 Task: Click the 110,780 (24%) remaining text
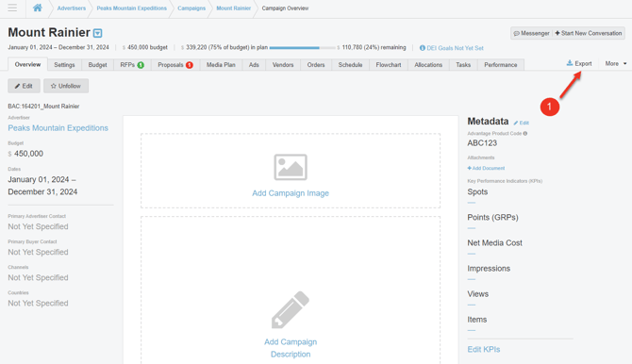(x=374, y=47)
